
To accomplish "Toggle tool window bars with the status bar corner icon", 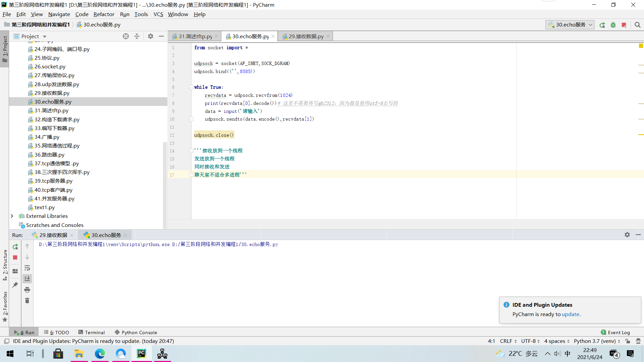I will 6,341.
